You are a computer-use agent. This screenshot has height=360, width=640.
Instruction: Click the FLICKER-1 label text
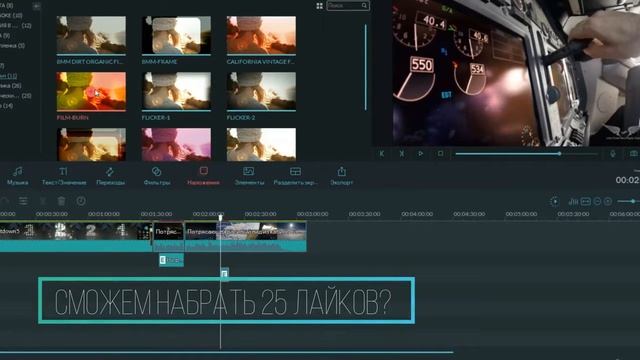156,118
